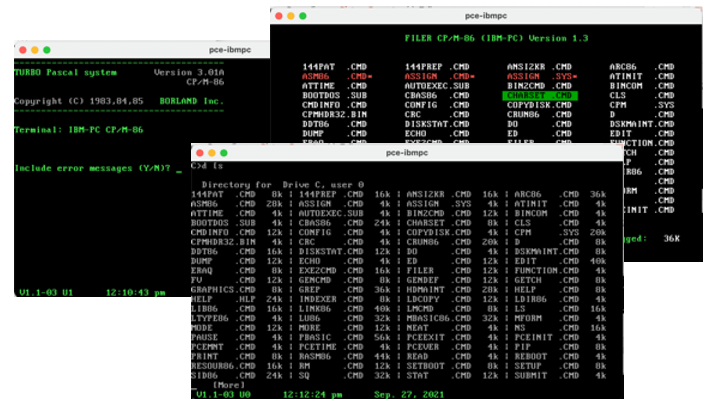Click INDEXER .CMD in directory listing
720x405 pixels.
[331, 299]
